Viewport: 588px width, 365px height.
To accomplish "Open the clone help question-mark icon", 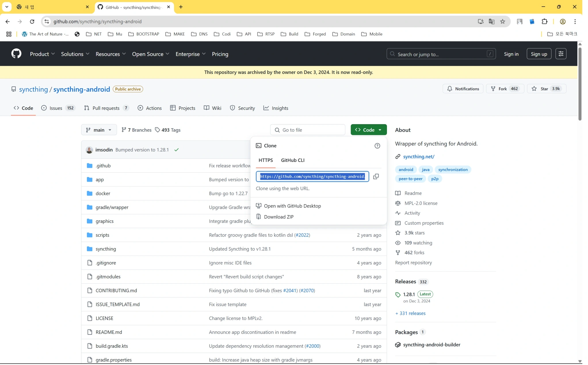I will coord(377,146).
